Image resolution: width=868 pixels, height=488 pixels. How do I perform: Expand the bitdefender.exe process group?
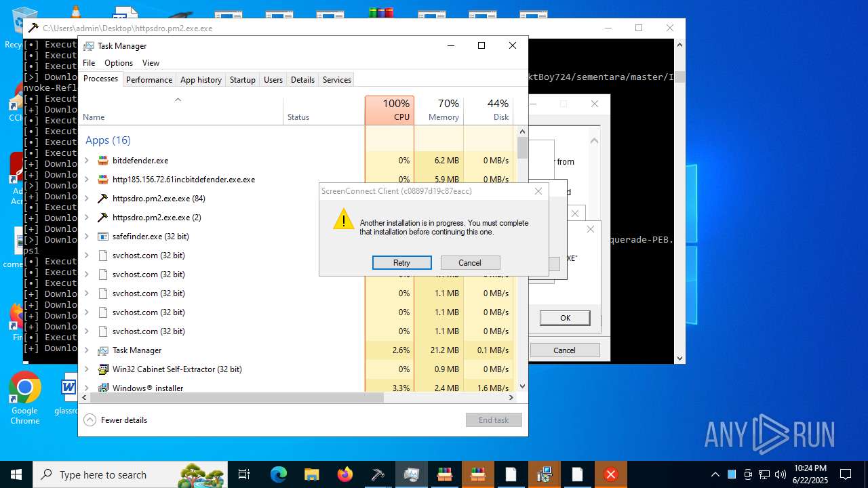[x=86, y=161]
